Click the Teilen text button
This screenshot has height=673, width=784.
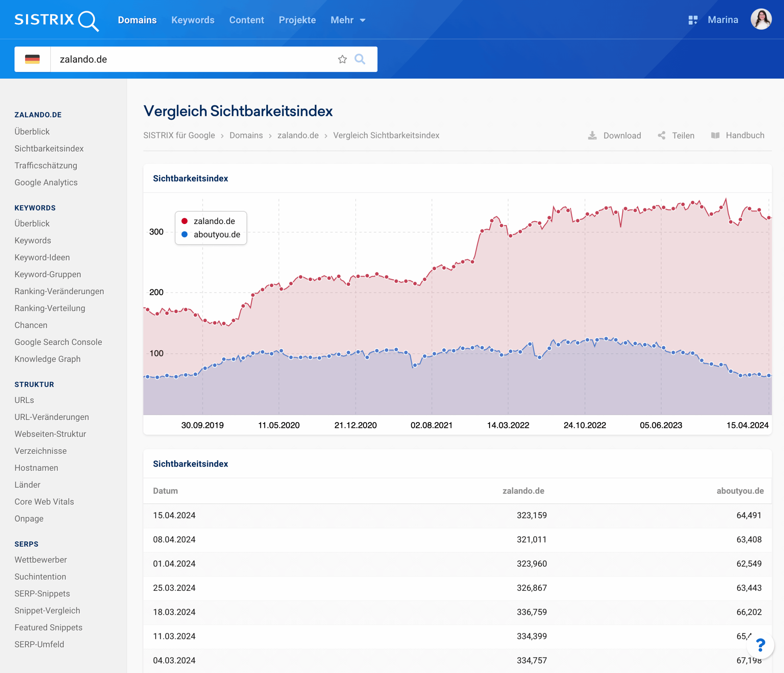click(x=683, y=135)
